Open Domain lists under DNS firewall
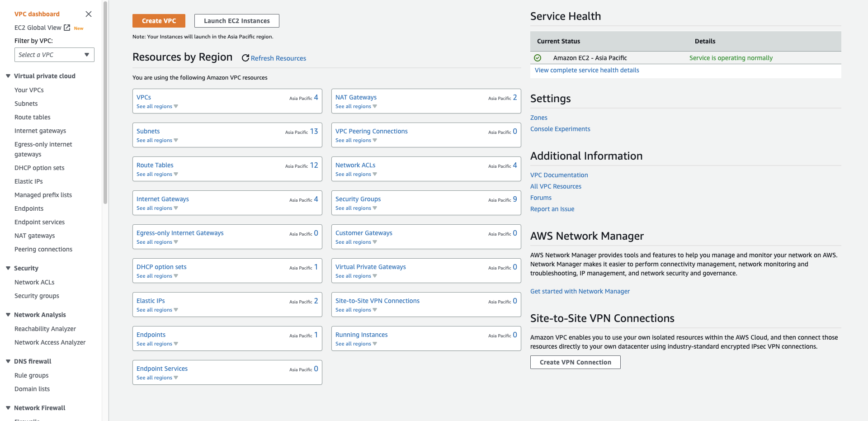The width and height of the screenshot is (868, 421). [x=32, y=389]
